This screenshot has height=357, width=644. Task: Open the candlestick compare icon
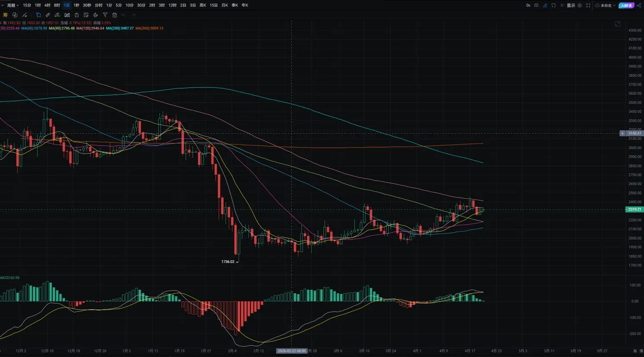pyautogui.click(x=67, y=15)
